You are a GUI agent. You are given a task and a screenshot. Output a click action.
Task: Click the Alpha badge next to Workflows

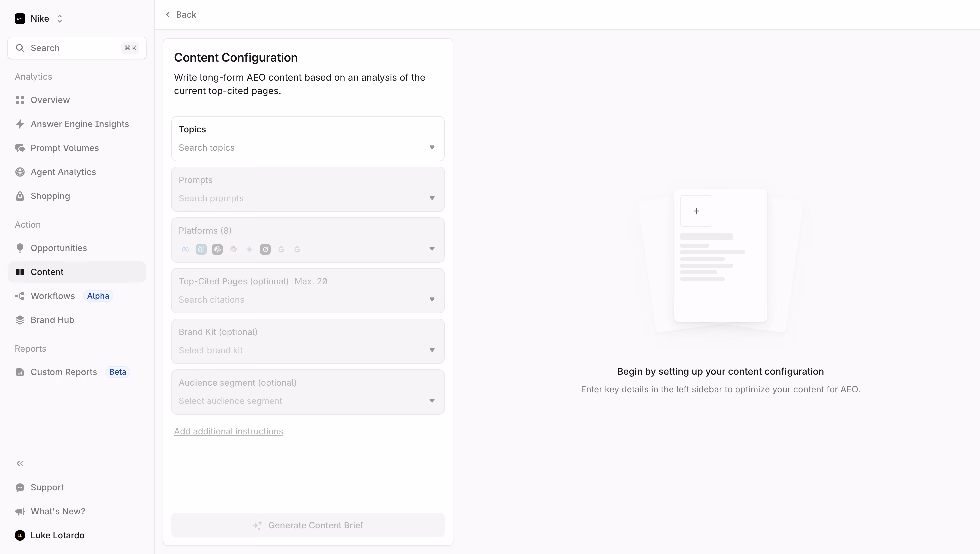click(x=98, y=296)
